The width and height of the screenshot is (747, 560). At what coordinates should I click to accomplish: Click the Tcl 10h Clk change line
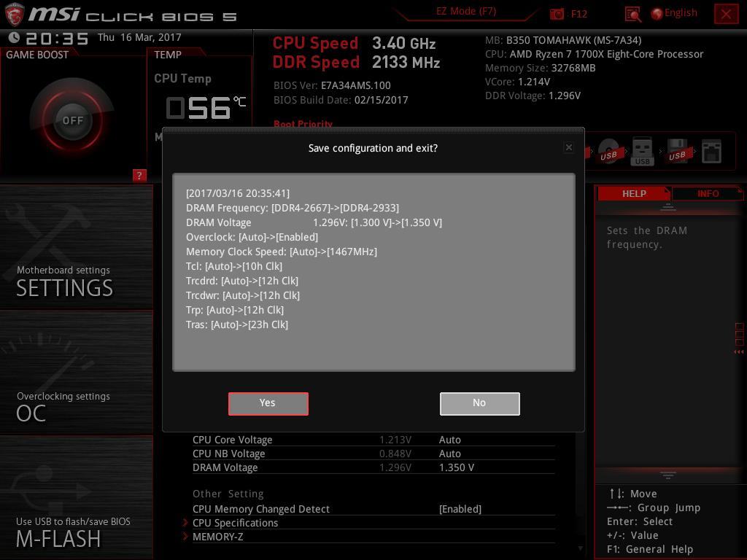tap(234, 266)
